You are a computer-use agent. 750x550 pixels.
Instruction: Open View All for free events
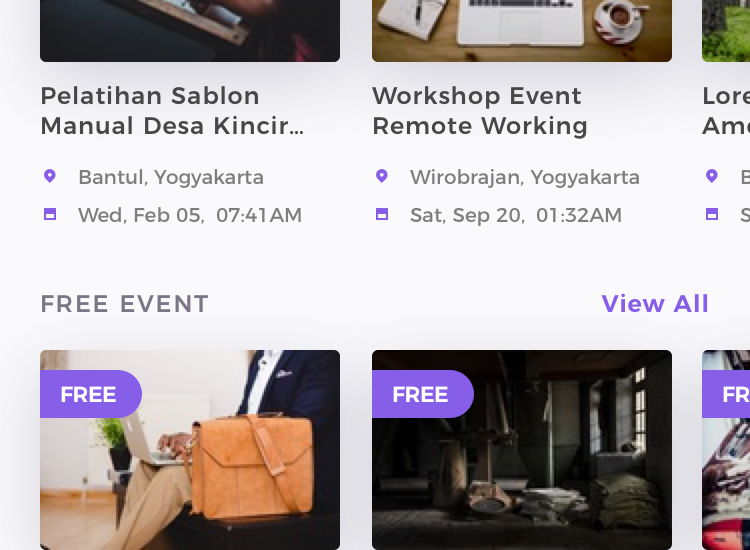point(654,304)
